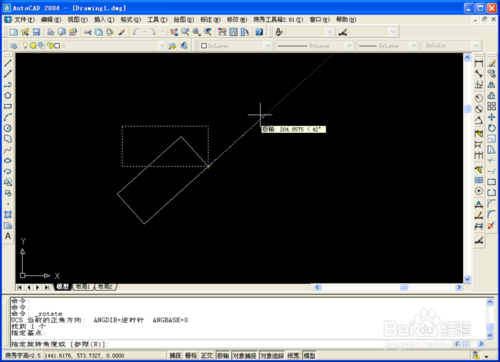The height and width of the screenshot is (362, 500).
Task: Open the 燕秀工具箱2.81 menu
Action: pyautogui.click(x=278, y=20)
